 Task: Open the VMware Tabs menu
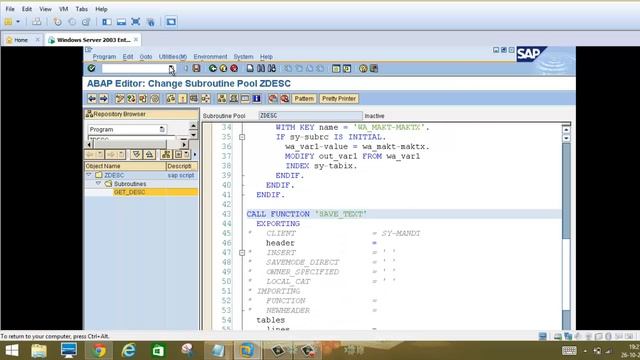click(82, 9)
